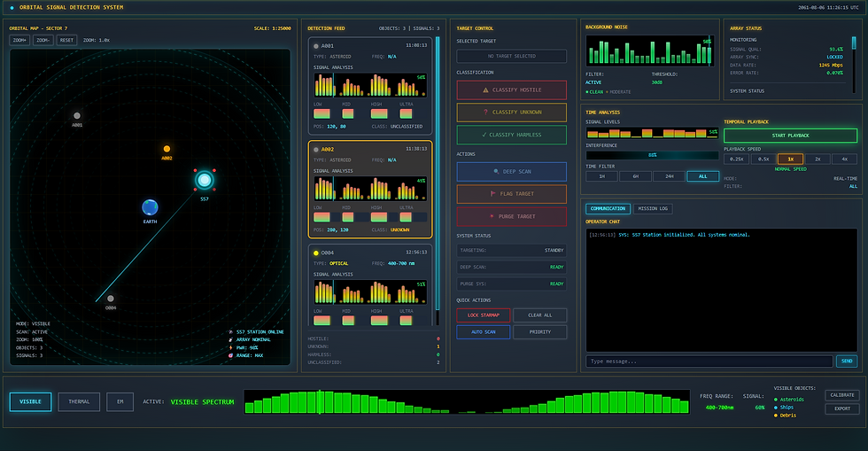868x451 pixels.
Task: Click the Debris visible objects legend
Action: click(785, 416)
